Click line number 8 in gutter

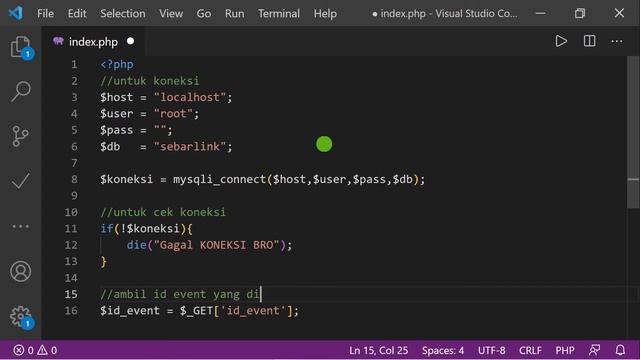(x=74, y=179)
